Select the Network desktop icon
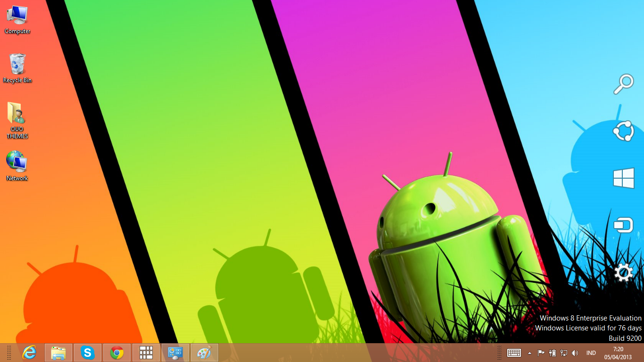Screen dimensions: 644x362 (x=17, y=166)
